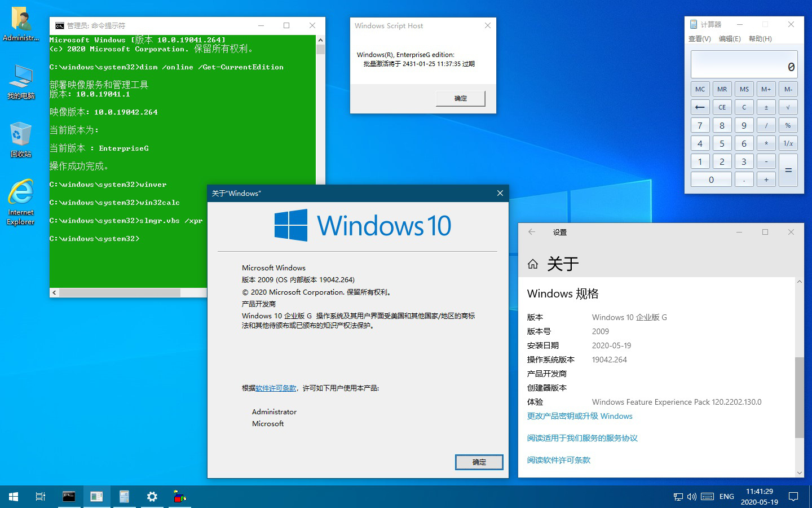The height and width of the screenshot is (508, 812).
Task: Open the software license terms link
Action: point(276,388)
